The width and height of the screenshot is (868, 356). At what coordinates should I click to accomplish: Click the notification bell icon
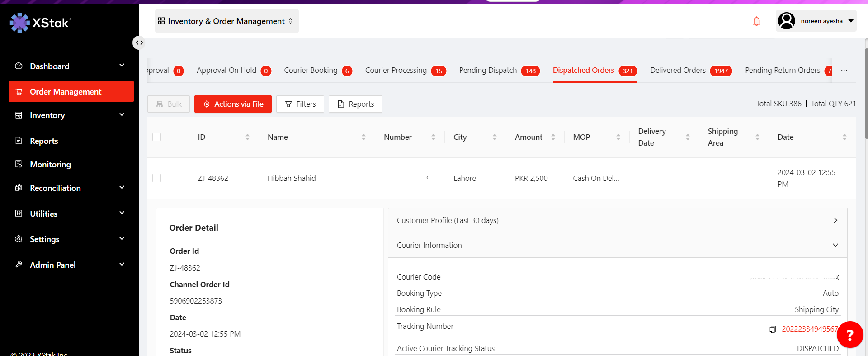[x=756, y=21]
